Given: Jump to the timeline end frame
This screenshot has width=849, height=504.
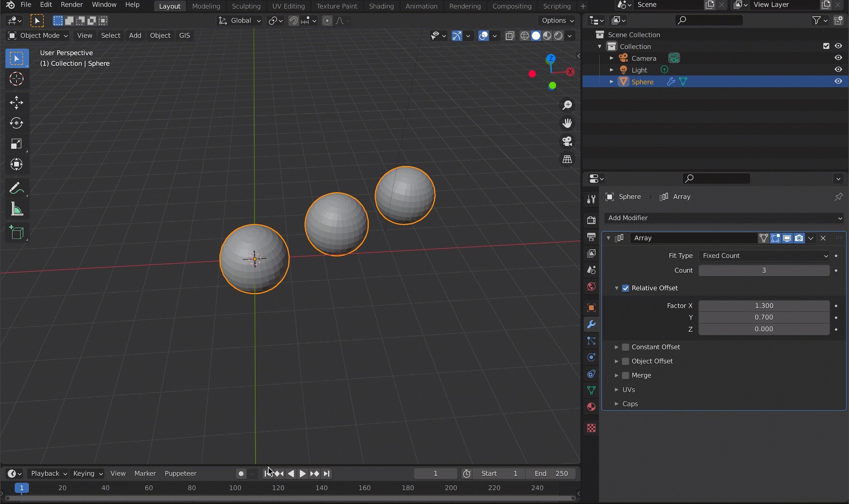Looking at the screenshot, I should tap(326, 474).
